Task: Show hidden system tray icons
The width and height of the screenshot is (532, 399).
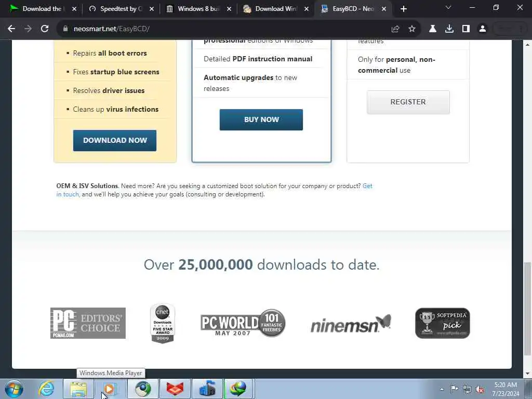Action: [442, 389]
